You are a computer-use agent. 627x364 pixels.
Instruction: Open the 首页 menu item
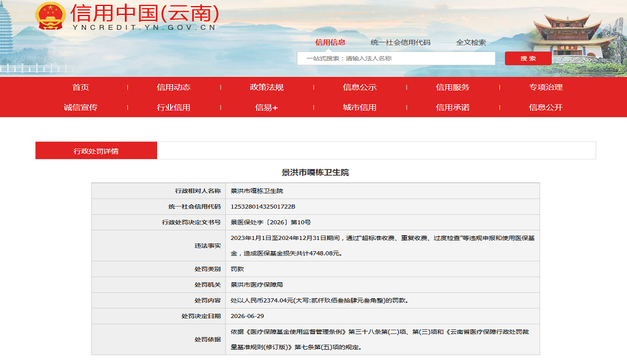(x=81, y=87)
